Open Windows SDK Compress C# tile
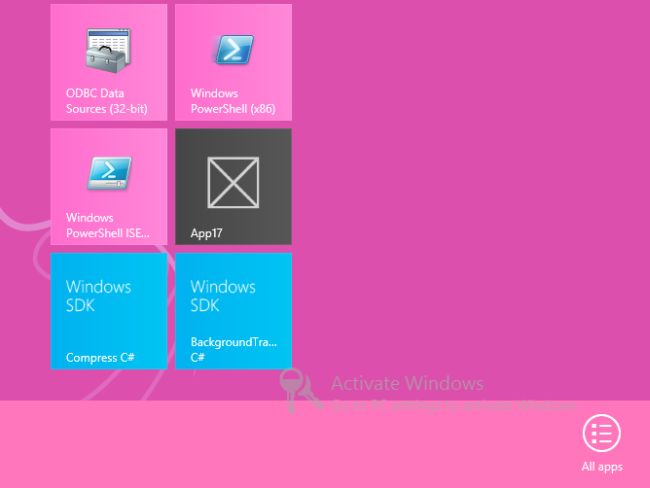This screenshot has width=650, height=488. (x=109, y=311)
